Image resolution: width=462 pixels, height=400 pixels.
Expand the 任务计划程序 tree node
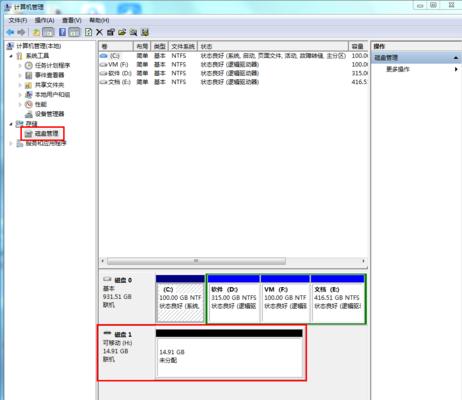coord(20,65)
